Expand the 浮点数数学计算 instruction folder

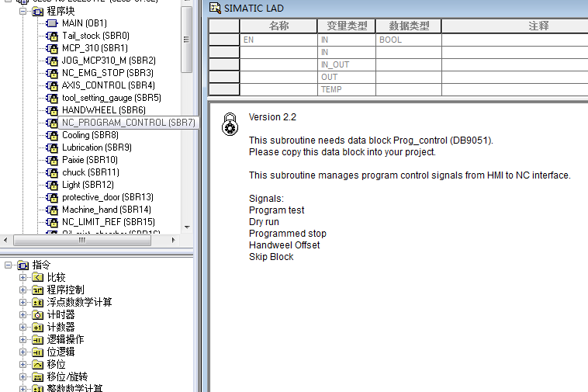23,302
